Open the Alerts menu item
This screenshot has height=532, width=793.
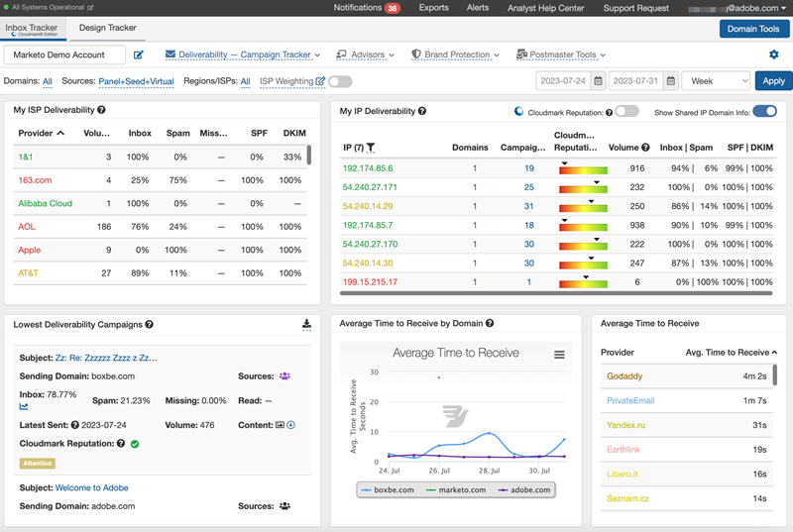pos(478,8)
